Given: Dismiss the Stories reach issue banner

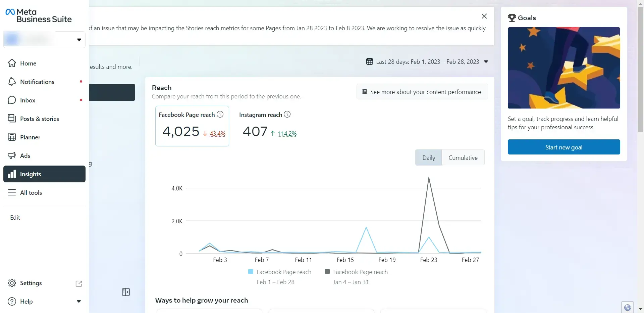Looking at the screenshot, I should [484, 16].
